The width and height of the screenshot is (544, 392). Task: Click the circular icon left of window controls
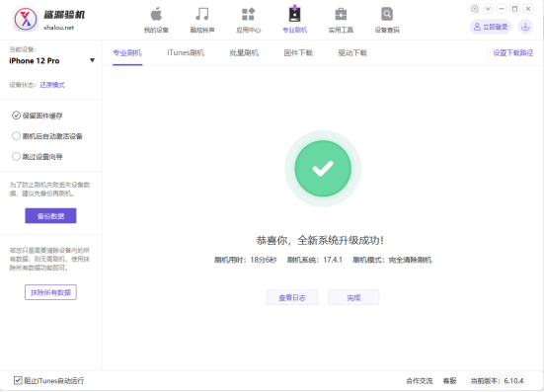click(x=475, y=9)
